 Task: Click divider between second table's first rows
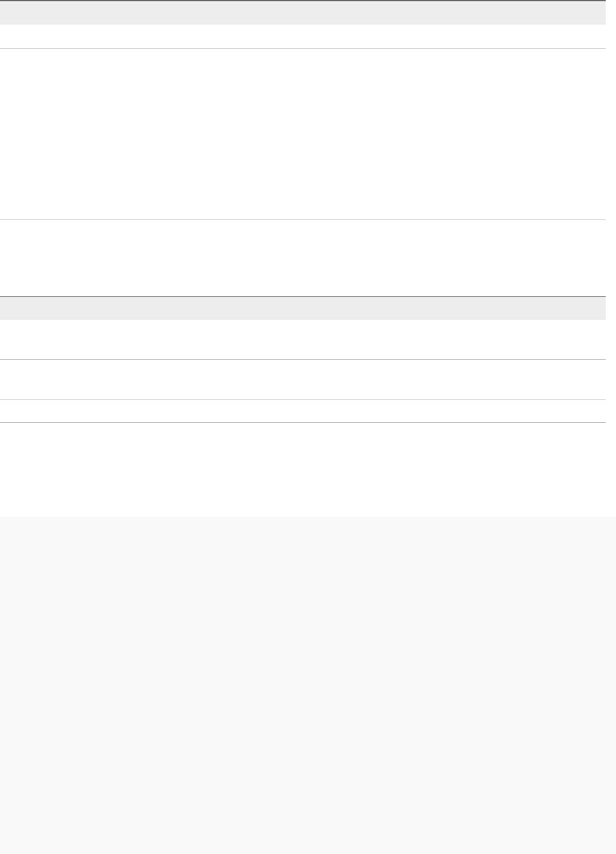[303, 359]
